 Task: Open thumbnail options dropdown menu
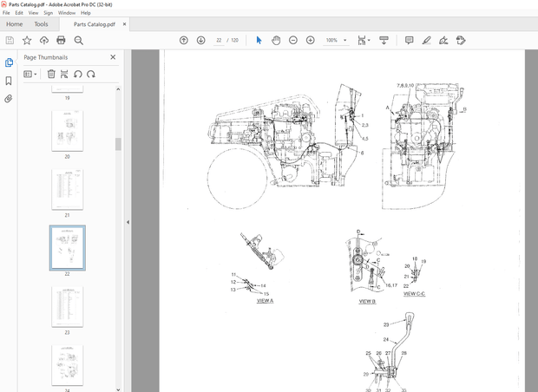tap(30, 74)
